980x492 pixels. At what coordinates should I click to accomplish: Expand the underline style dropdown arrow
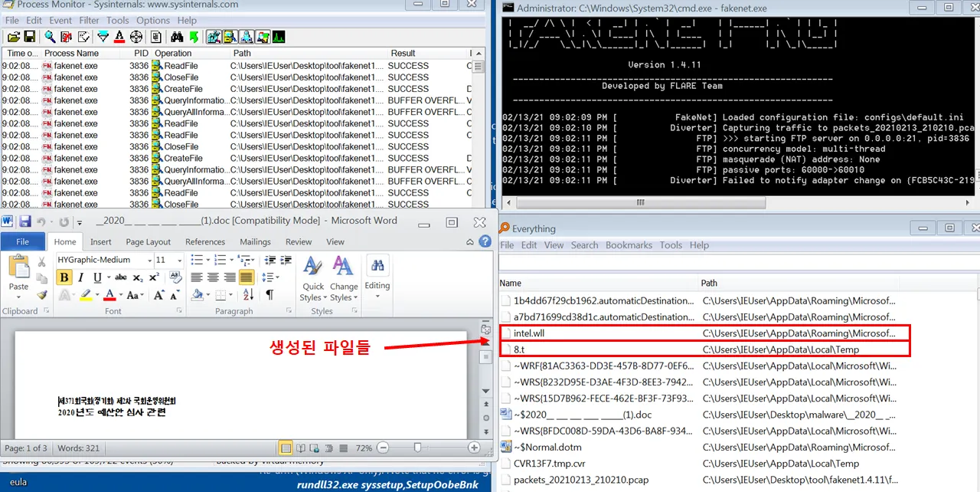109,277
